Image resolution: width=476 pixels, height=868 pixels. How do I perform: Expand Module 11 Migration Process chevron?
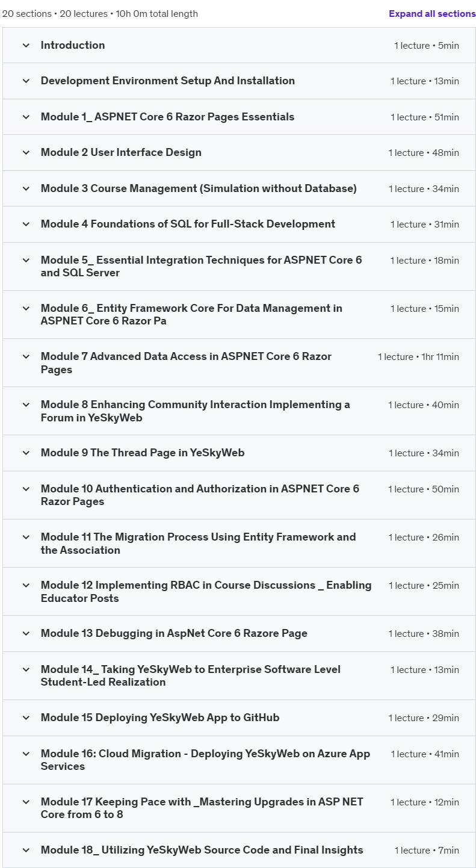coord(26,537)
